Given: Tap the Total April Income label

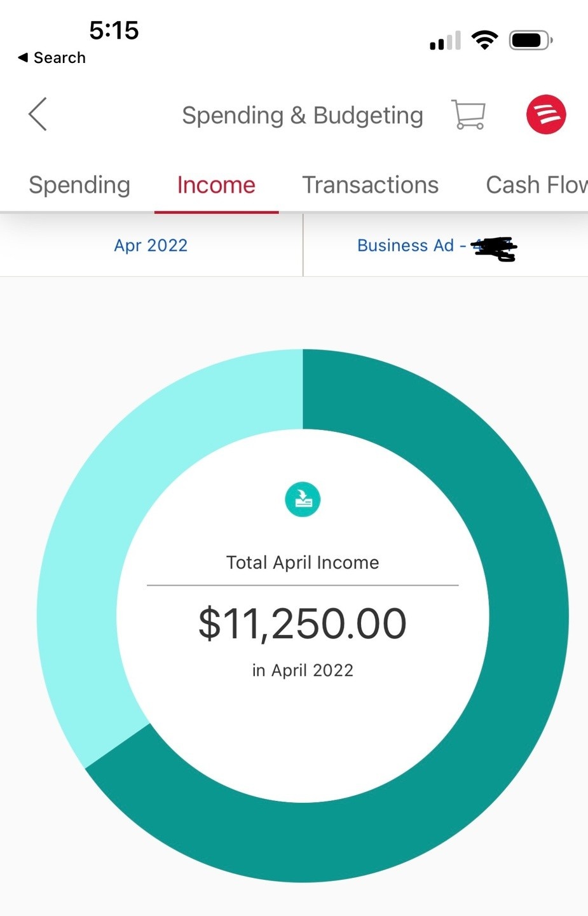Looking at the screenshot, I should coord(303,562).
